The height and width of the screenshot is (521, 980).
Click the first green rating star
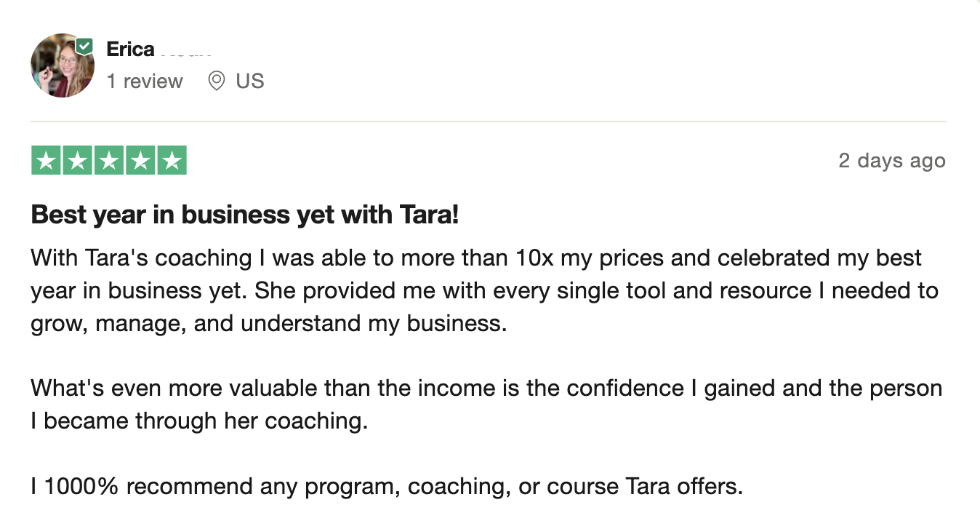click(x=47, y=161)
